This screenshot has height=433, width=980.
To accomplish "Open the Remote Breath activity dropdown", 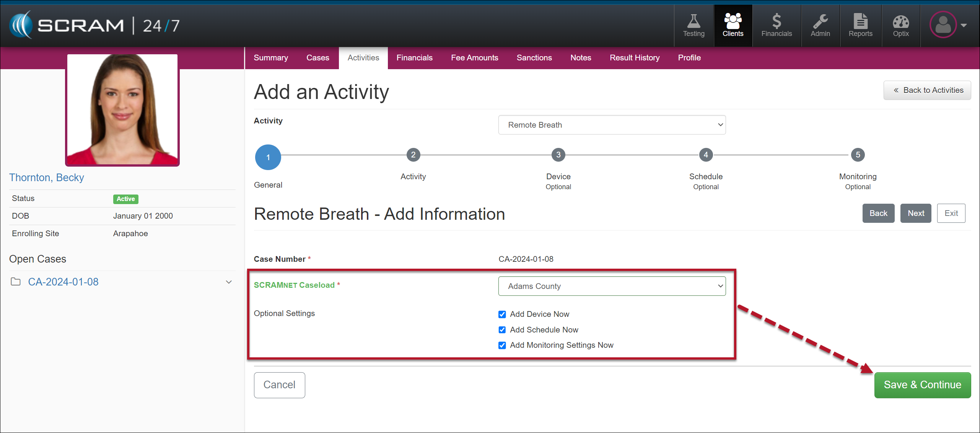I will (x=611, y=125).
